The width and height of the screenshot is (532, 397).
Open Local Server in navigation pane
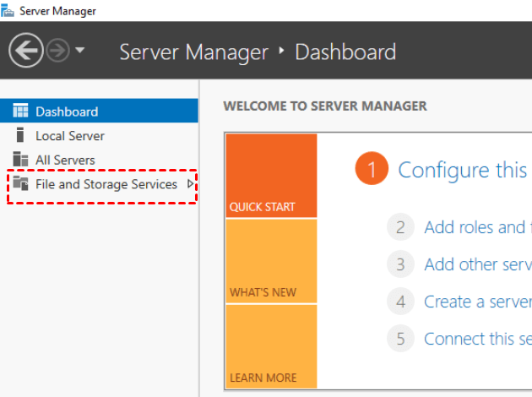(70, 135)
